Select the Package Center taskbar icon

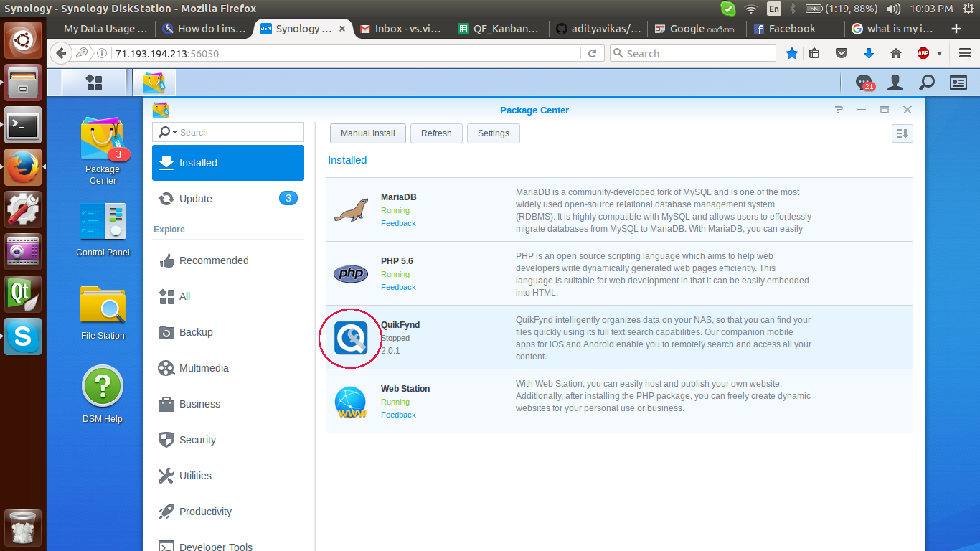[154, 83]
